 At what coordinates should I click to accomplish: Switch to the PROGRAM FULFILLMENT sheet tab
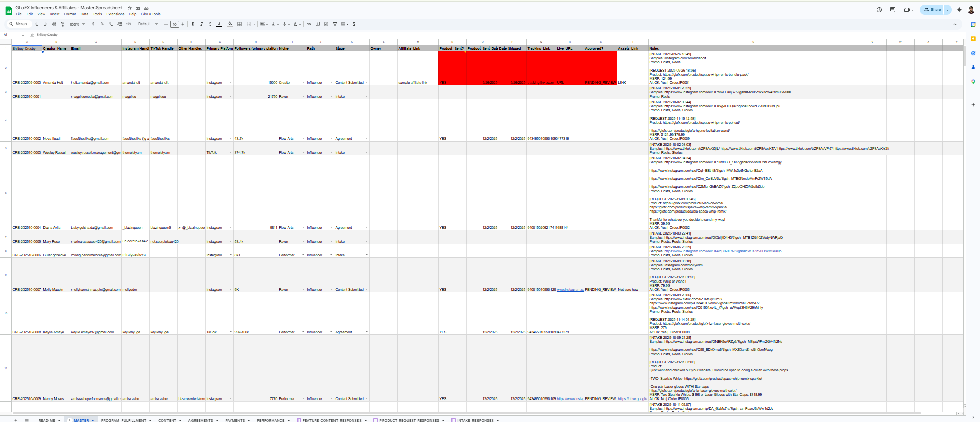tap(124, 420)
